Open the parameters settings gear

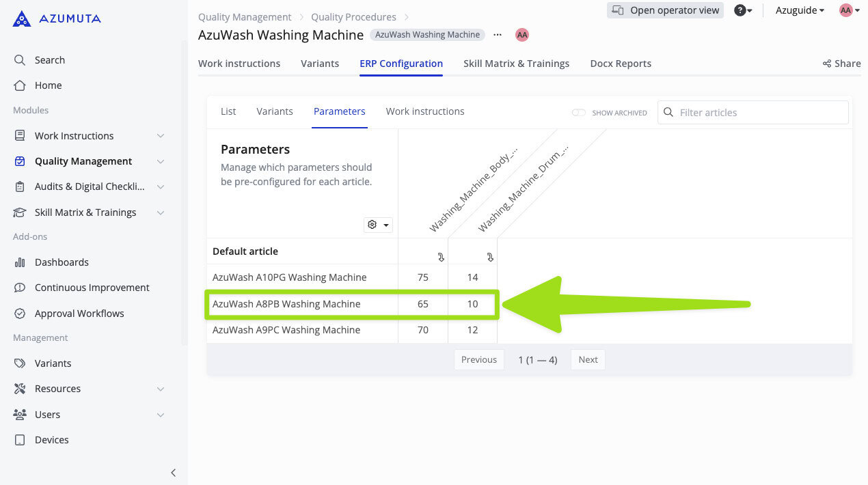(x=371, y=224)
